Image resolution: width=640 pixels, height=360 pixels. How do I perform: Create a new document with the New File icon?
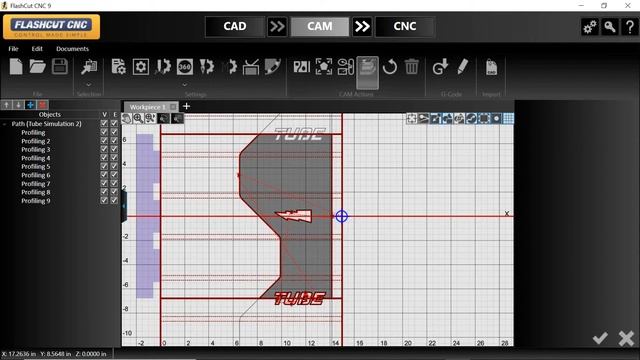pos(16,67)
